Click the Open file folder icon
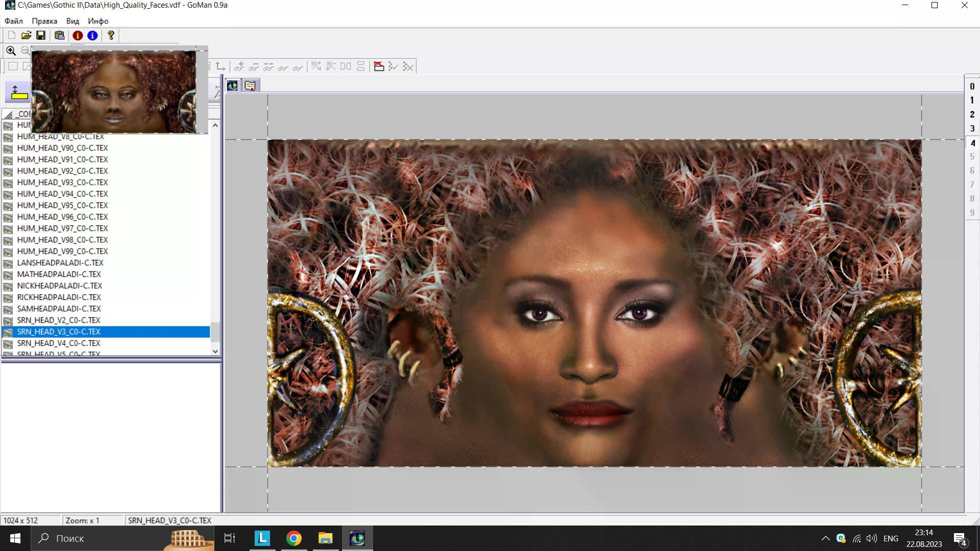 click(26, 35)
